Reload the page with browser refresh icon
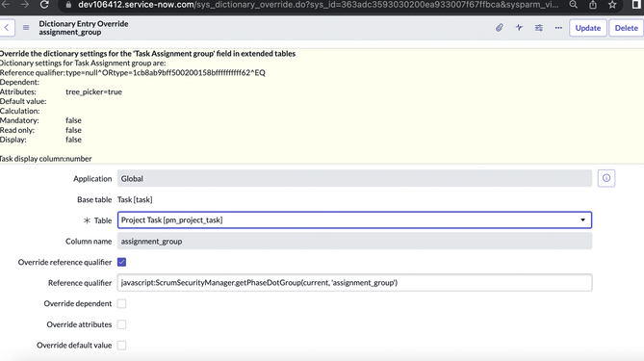 (44, 5)
